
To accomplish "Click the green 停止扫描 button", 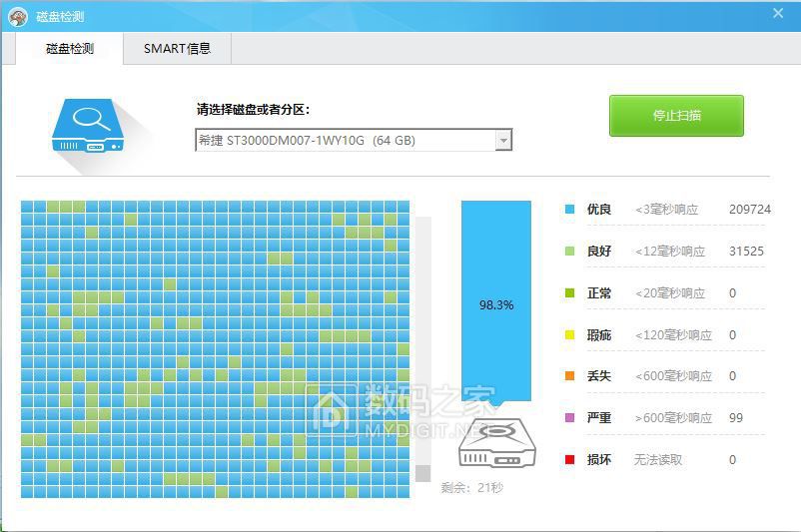I will (x=676, y=116).
